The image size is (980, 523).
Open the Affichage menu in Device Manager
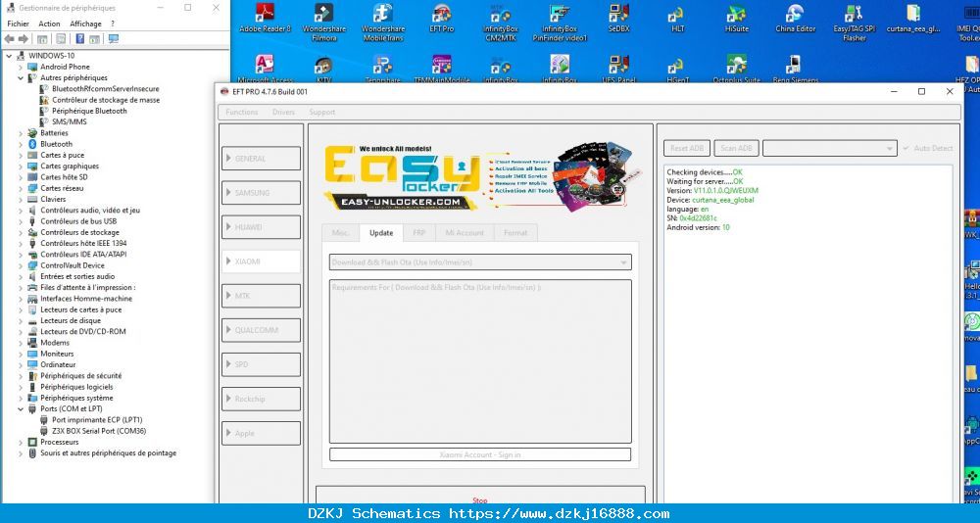[85, 24]
